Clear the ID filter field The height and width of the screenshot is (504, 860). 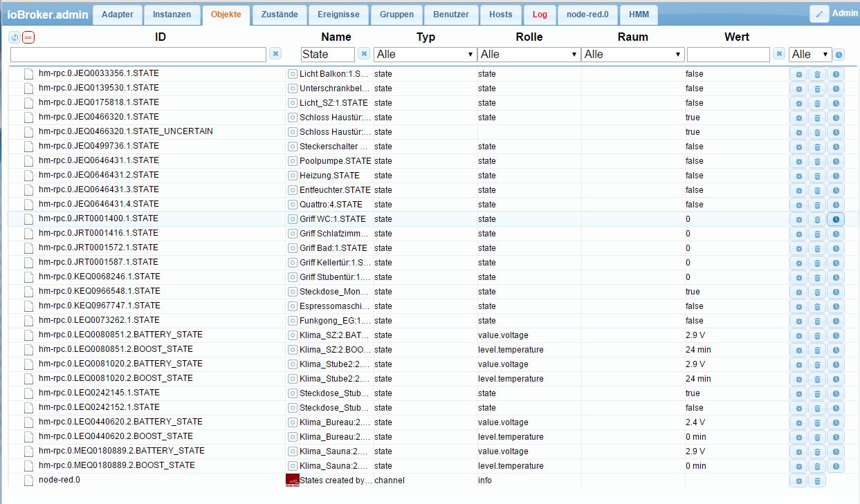(x=275, y=54)
